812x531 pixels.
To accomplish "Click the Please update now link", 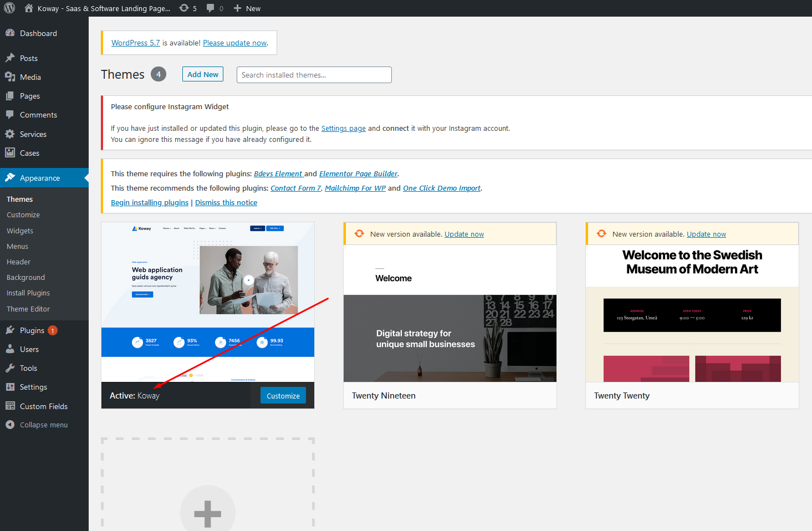I will pos(235,43).
